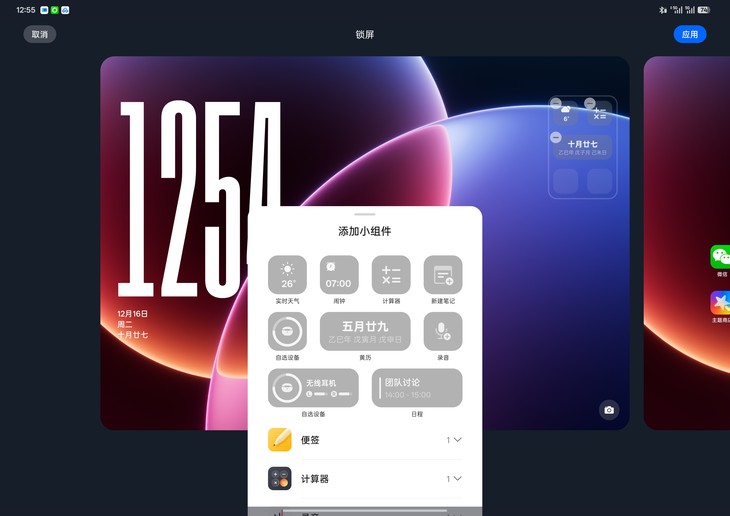Remove the weather widget using minus badge
Viewport: 730px width, 516px height.
(556, 104)
